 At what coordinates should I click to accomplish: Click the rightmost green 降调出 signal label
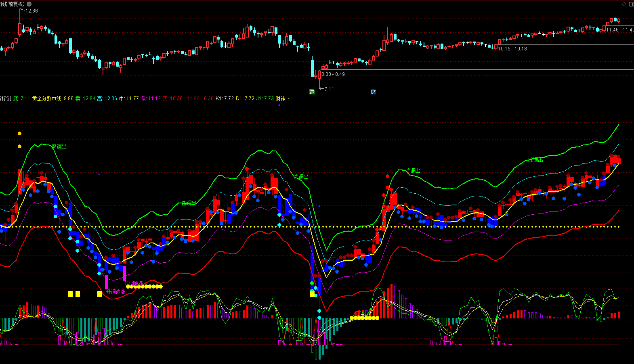(535, 160)
